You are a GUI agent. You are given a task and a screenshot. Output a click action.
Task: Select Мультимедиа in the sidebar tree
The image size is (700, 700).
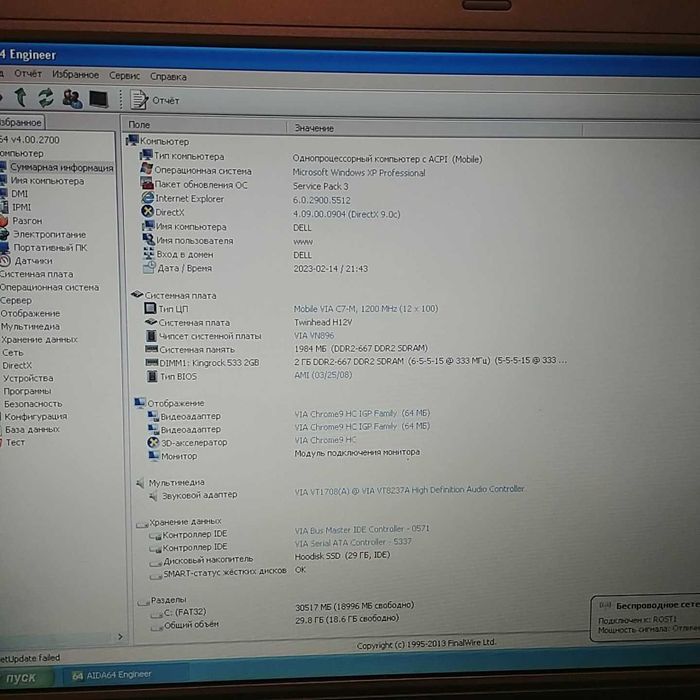pos(30,326)
